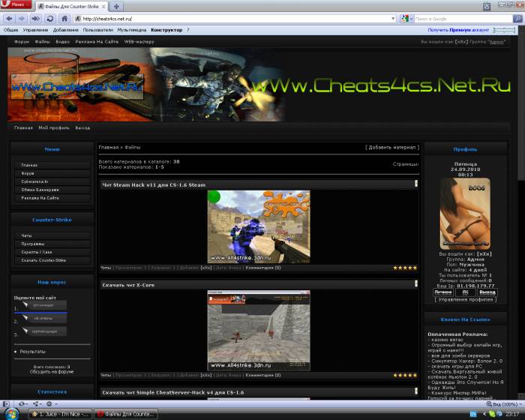Screen dimensions: 525x420
Task: Open the Windows Start orb
Action: 12,414
